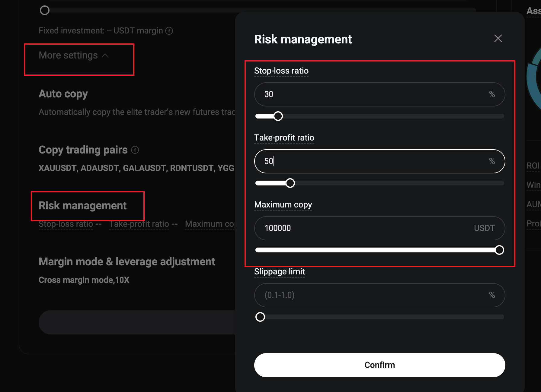Click the Take-profit ratio slider handle
The image size is (541, 392).
point(290,183)
